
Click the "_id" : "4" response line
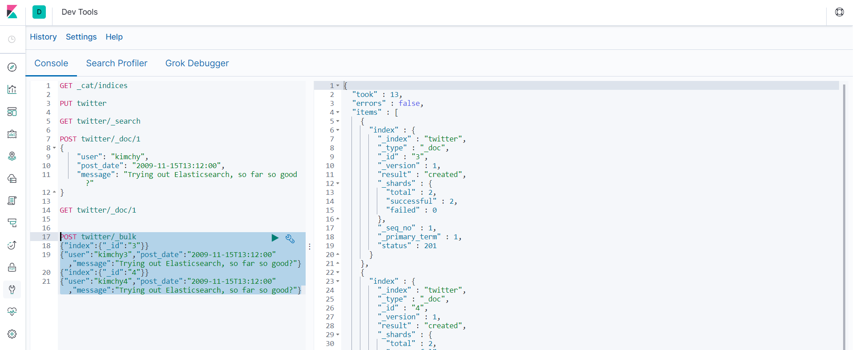[x=403, y=308]
